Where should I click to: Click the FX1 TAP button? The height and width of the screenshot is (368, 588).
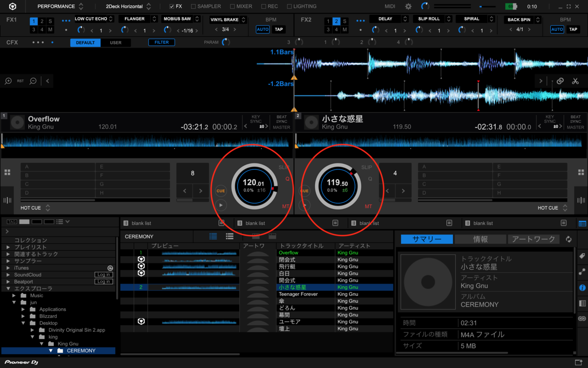click(x=279, y=29)
